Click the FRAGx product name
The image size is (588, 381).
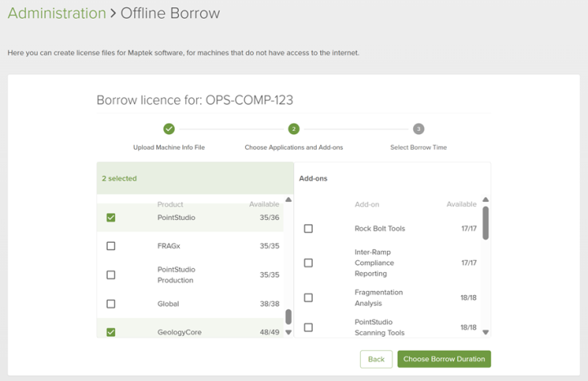tap(169, 246)
